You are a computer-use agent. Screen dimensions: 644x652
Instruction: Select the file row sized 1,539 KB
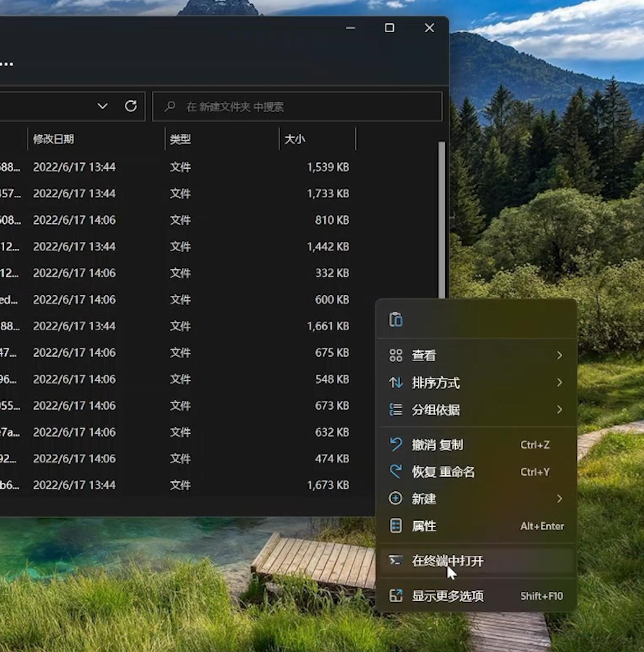coord(190,167)
